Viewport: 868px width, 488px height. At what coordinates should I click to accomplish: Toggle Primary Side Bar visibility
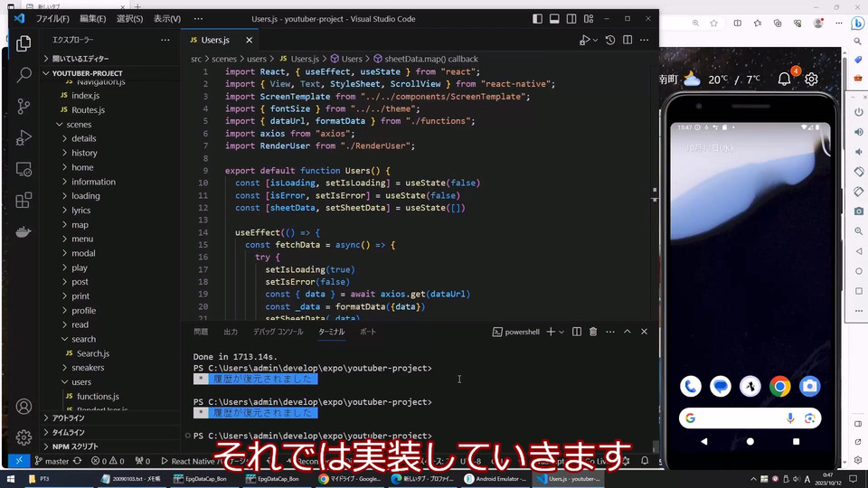tap(537, 18)
